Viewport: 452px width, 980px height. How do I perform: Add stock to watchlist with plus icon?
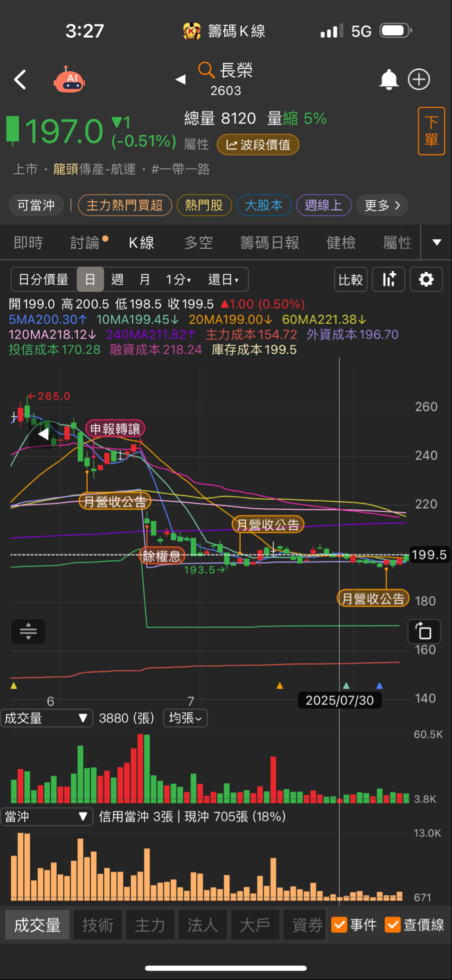pyautogui.click(x=419, y=79)
